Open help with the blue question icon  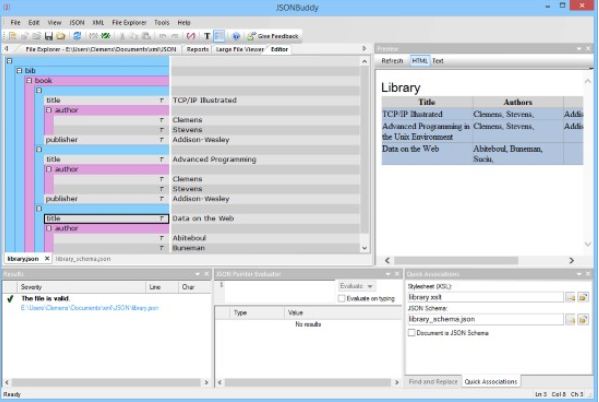[236, 36]
